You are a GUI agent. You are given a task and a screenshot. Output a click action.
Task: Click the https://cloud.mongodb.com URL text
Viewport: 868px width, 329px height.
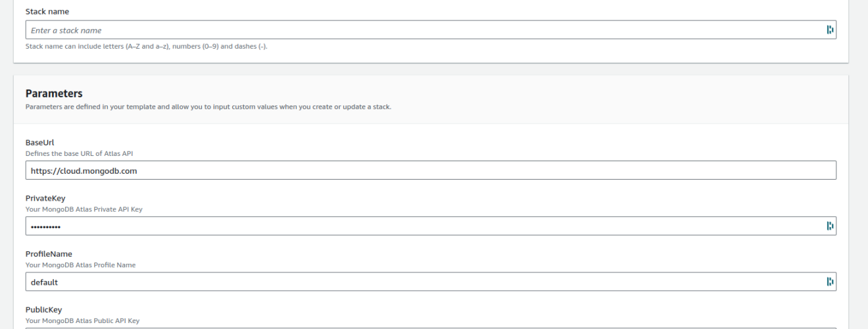[x=84, y=171]
